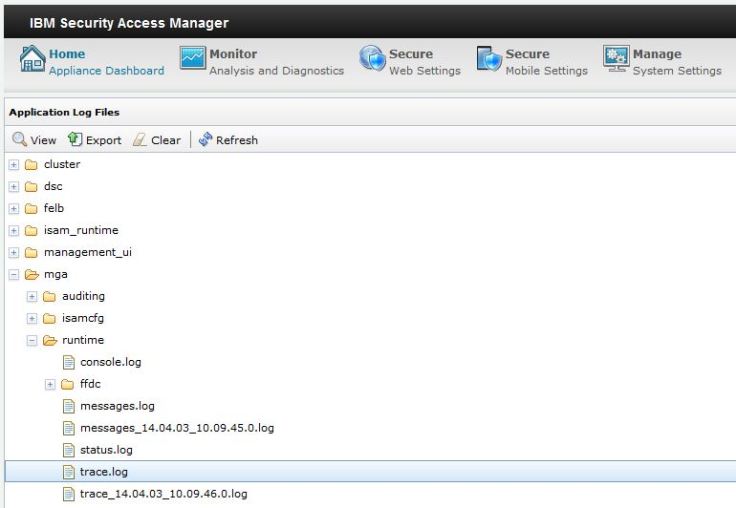Click the Secure Mobile Settings icon
The height and width of the screenshot is (508, 736).
tap(488, 62)
